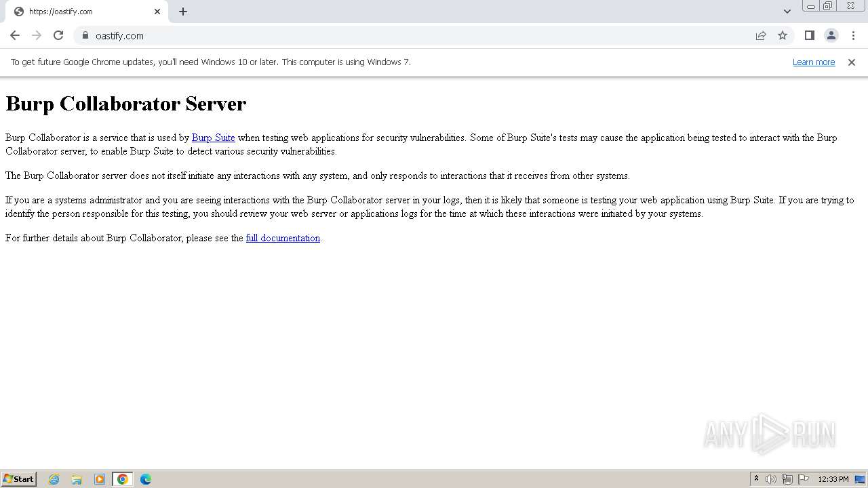
Task: Open Windows Explorer folder from taskbar
Action: [77, 479]
